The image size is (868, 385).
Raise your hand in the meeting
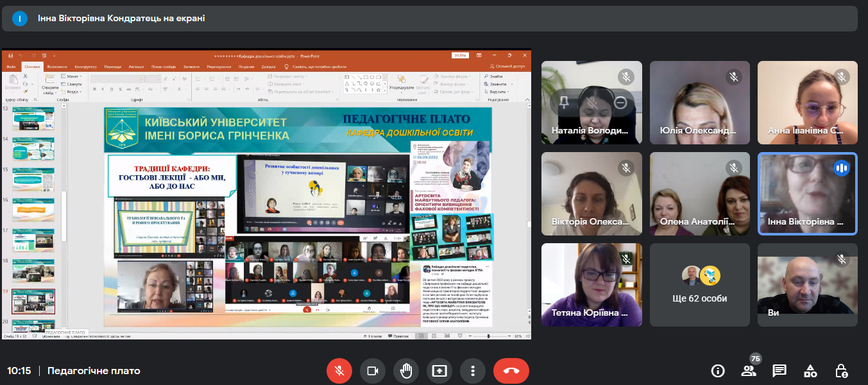tap(406, 371)
